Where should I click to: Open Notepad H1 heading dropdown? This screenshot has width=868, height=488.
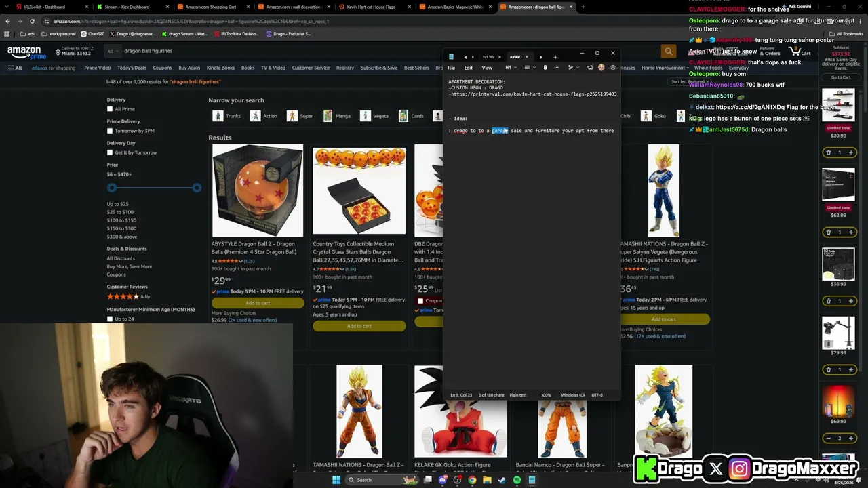tap(510, 68)
